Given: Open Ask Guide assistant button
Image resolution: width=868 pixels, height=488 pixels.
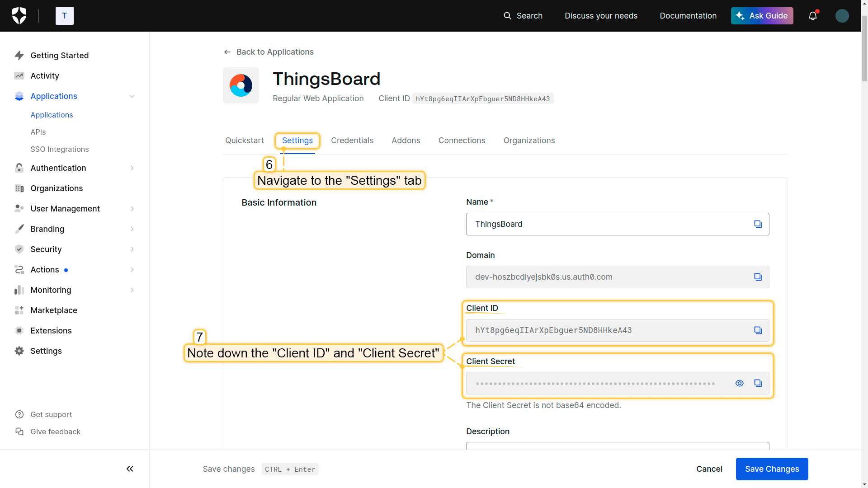Looking at the screenshot, I should [762, 16].
